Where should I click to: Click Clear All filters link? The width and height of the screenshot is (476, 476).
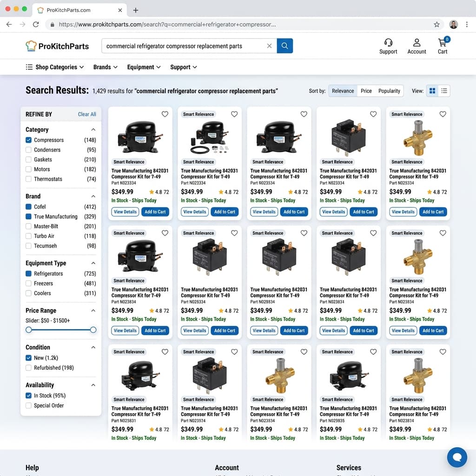(x=87, y=114)
